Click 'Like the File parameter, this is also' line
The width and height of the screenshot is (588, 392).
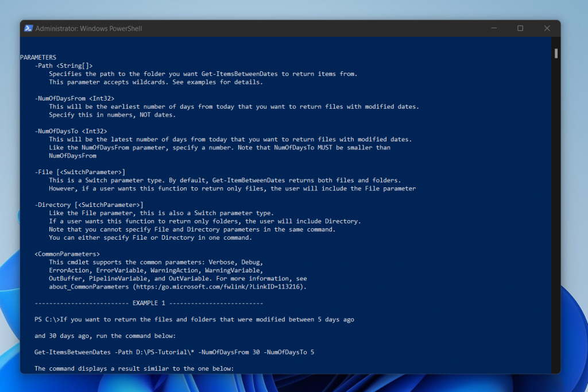tap(161, 213)
